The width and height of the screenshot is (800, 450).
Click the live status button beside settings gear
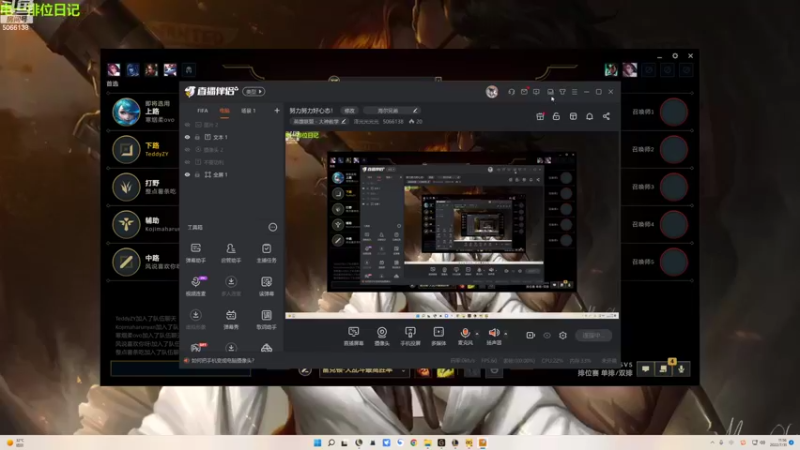[593, 335]
